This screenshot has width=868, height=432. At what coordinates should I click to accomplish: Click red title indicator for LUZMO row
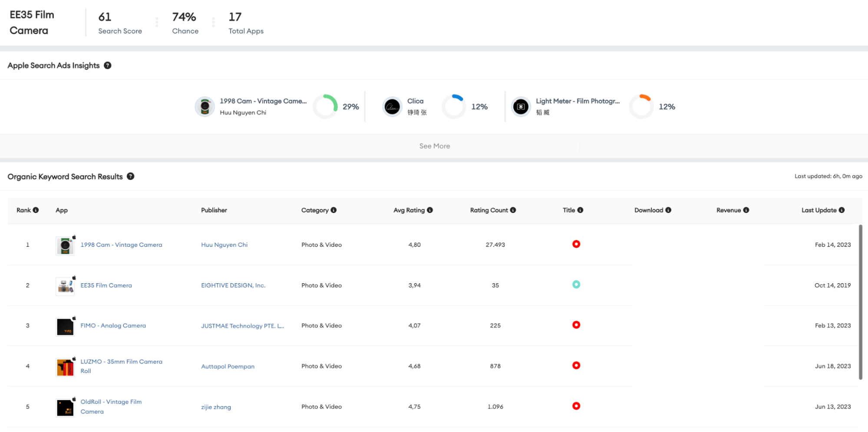(576, 365)
